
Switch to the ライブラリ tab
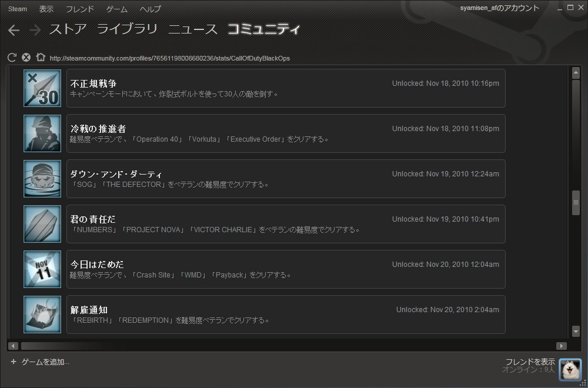point(127,29)
